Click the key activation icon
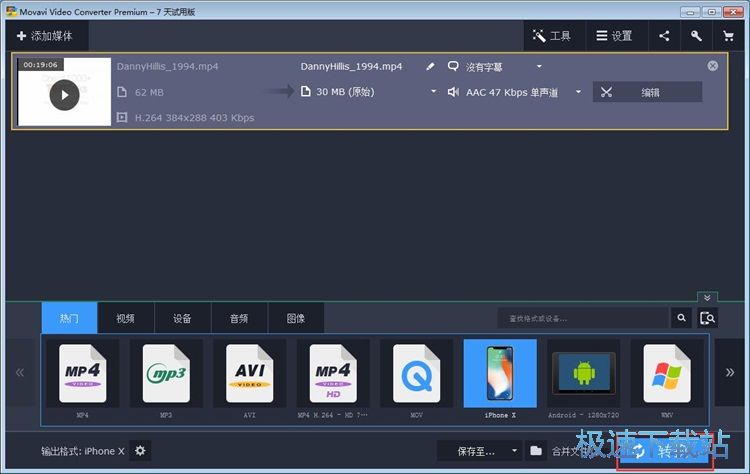This screenshot has width=750, height=474. point(696,36)
